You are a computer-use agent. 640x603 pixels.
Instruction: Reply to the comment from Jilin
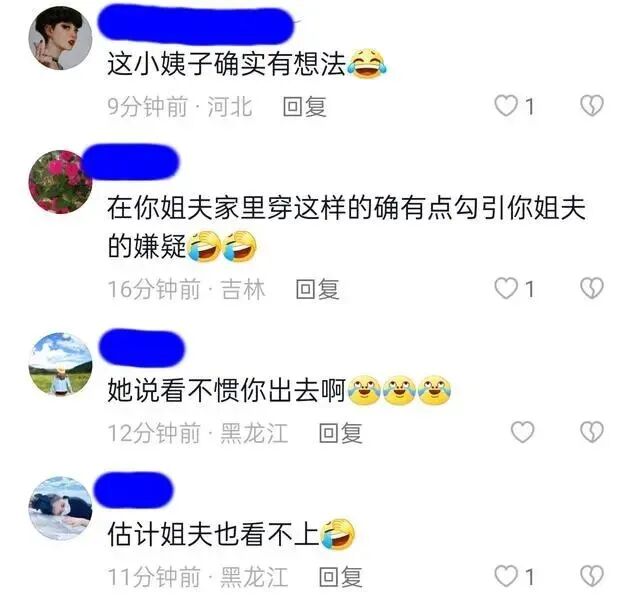tap(317, 289)
